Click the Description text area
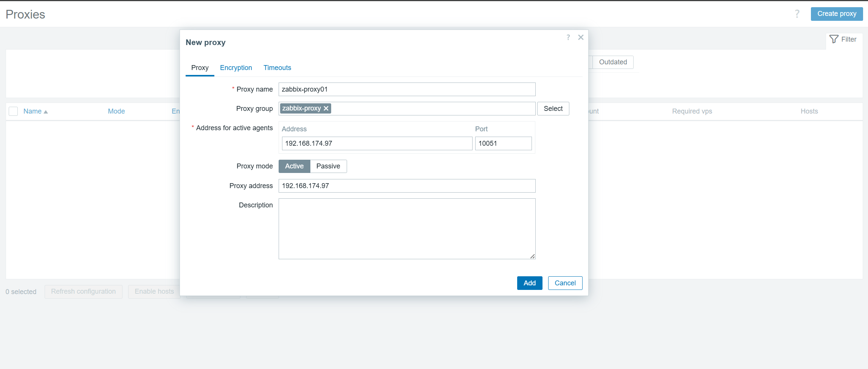The width and height of the screenshot is (868, 369). 407,229
